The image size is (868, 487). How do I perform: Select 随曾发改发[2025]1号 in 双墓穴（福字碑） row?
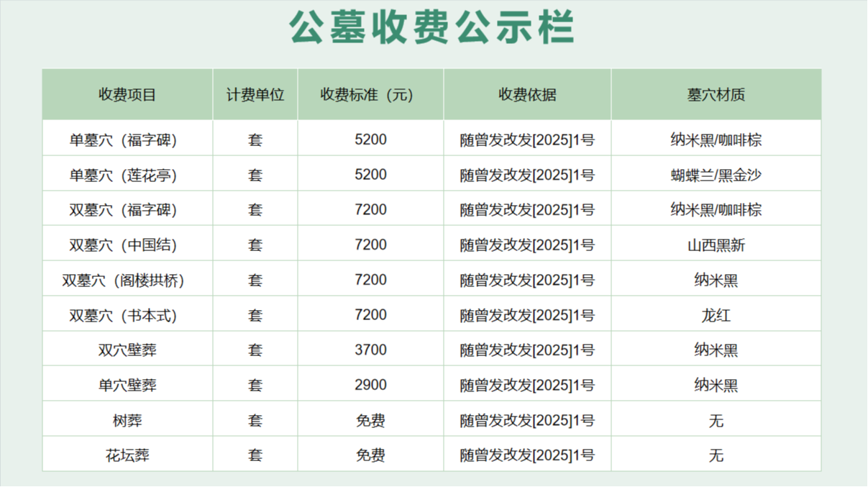coord(527,209)
